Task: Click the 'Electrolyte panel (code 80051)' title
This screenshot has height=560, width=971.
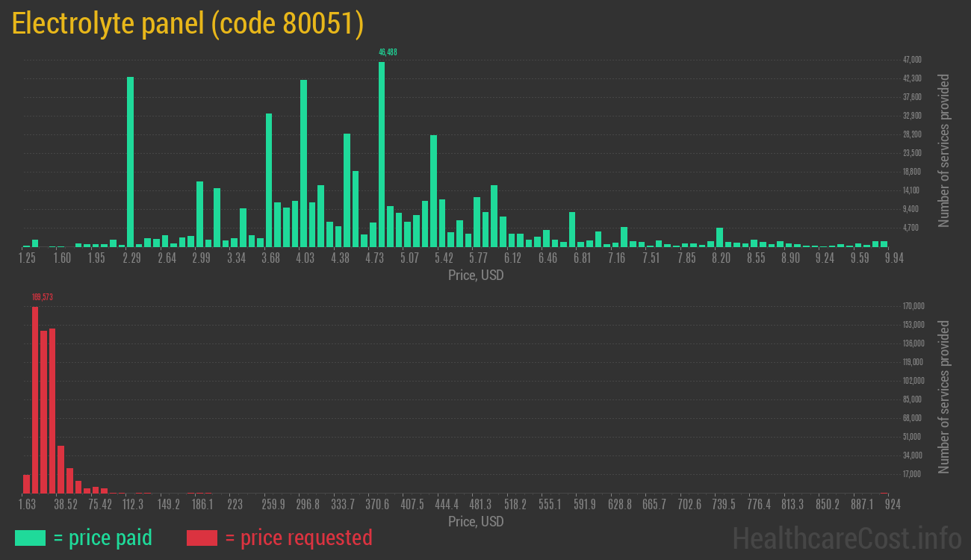Action: (x=187, y=24)
